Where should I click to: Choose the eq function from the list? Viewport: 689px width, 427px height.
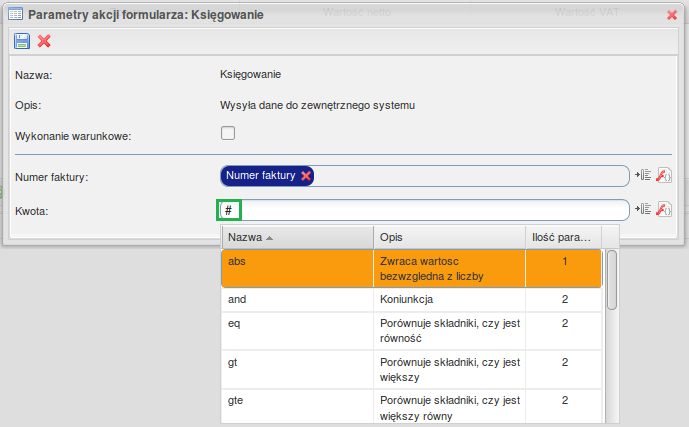(411, 331)
